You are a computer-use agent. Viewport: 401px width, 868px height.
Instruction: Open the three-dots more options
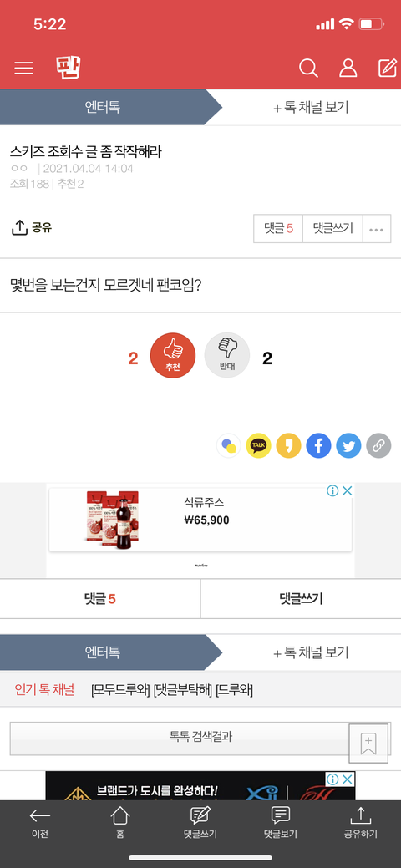(x=377, y=229)
